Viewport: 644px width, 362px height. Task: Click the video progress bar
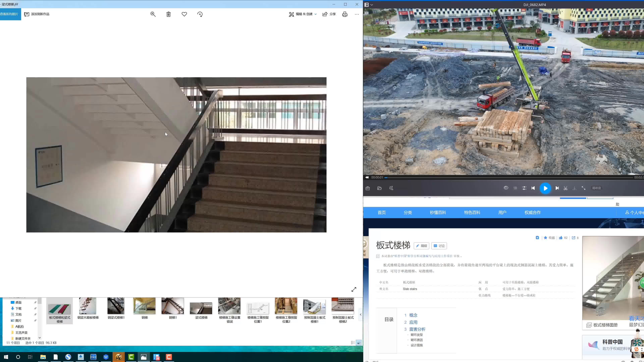point(508,177)
